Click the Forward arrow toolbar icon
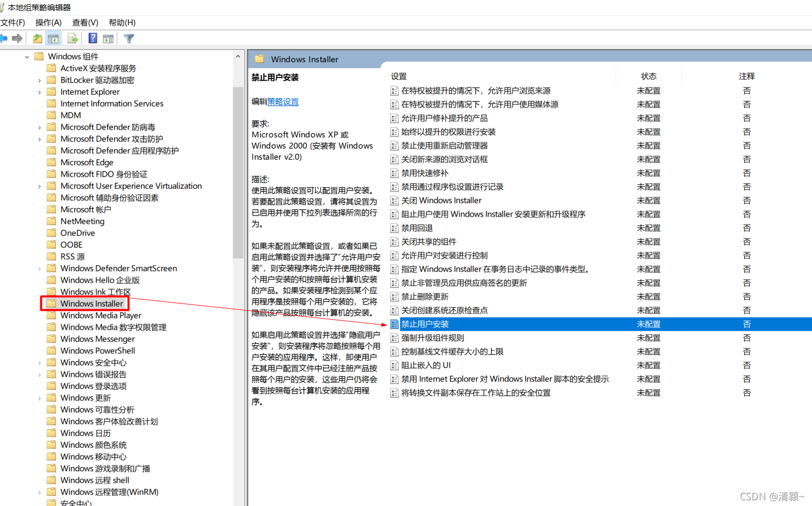Screen dimensions: 812x506 [x=17, y=38]
